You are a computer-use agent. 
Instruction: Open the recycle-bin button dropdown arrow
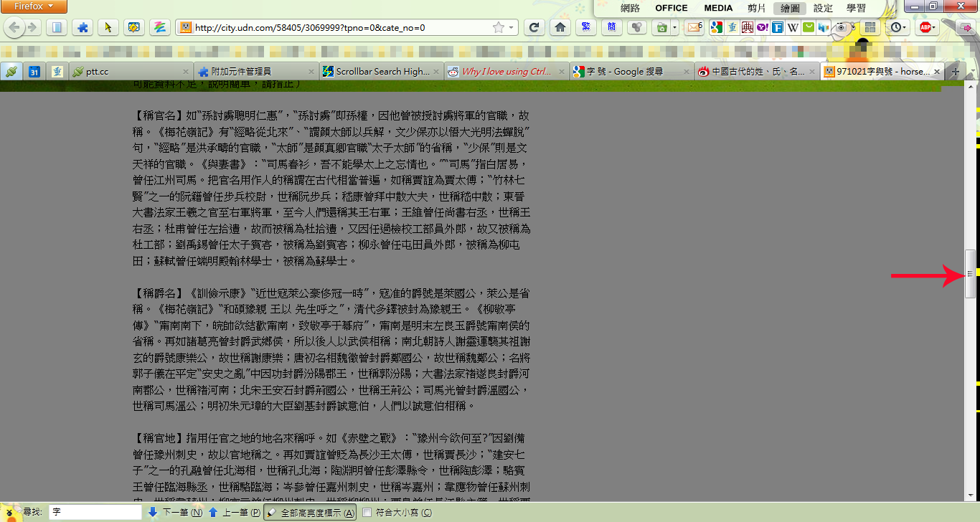pyautogui.click(x=675, y=28)
